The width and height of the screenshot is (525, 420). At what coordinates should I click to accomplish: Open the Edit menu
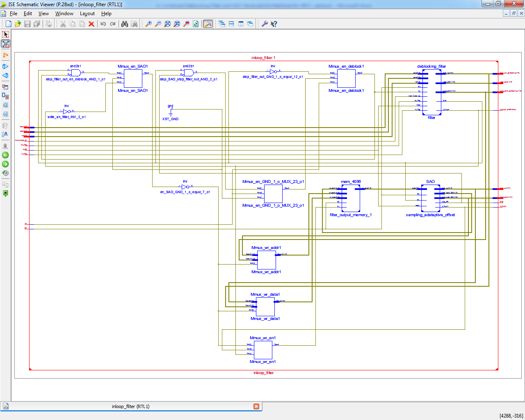click(28, 14)
